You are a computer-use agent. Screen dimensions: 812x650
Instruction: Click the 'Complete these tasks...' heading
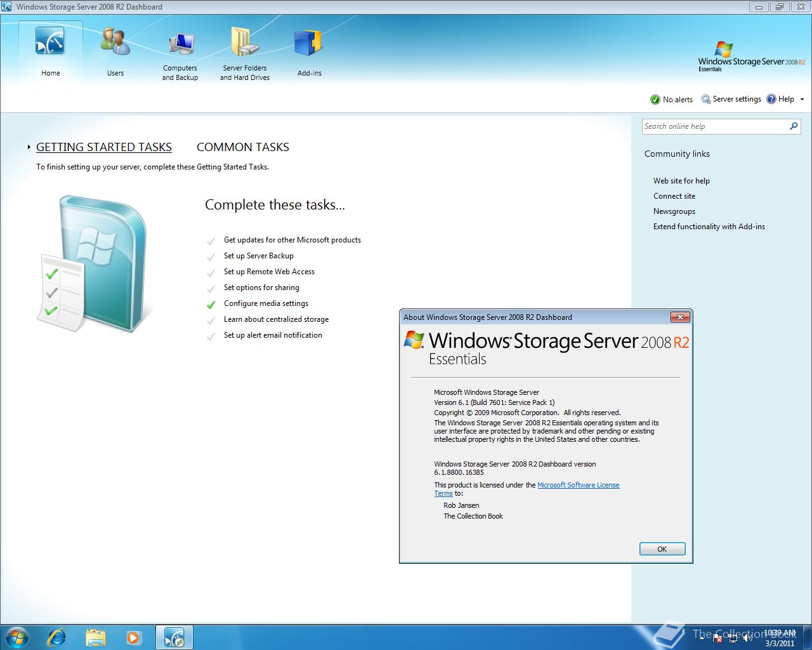point(275,205)
